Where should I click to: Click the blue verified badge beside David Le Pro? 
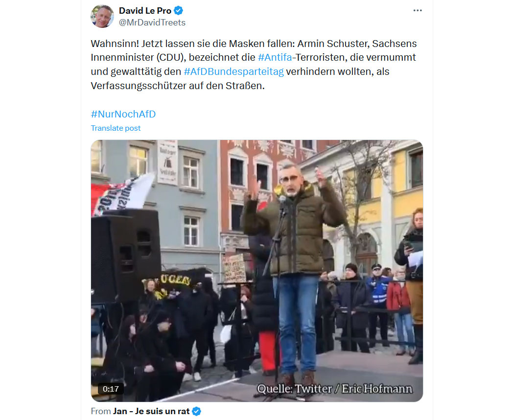coord(178,11)
